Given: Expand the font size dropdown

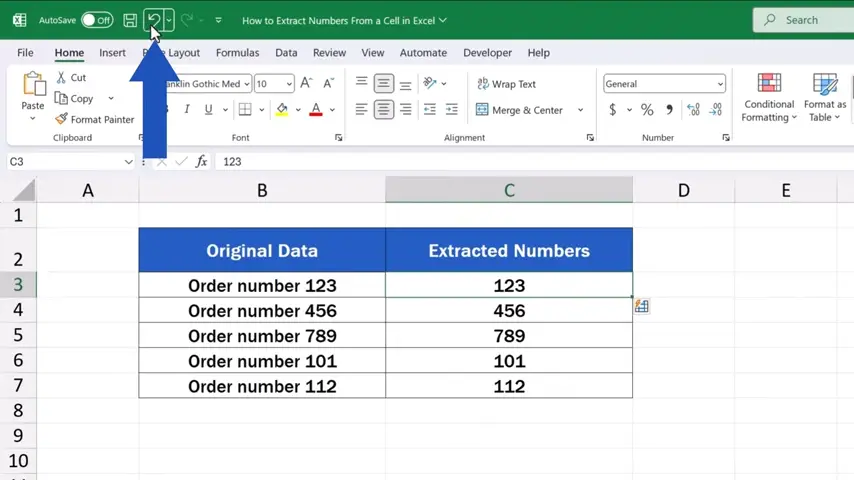Looking at the screenshot, I should coord(289,84).
